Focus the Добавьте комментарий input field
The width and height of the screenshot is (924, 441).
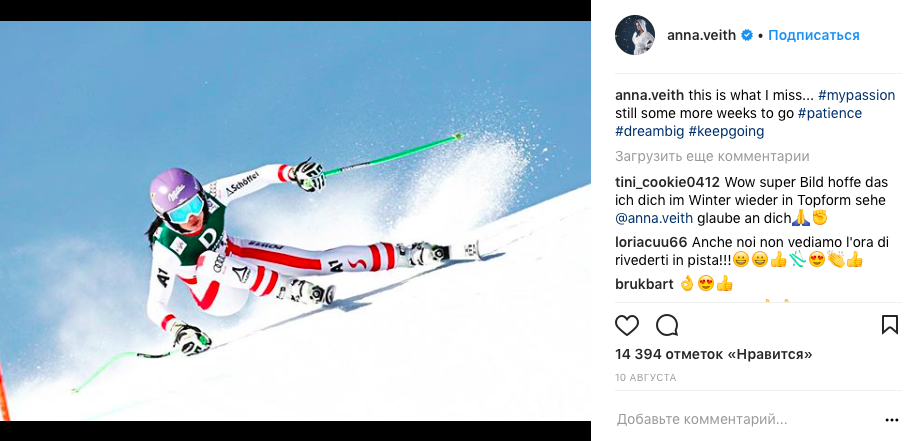click(747, 420)
